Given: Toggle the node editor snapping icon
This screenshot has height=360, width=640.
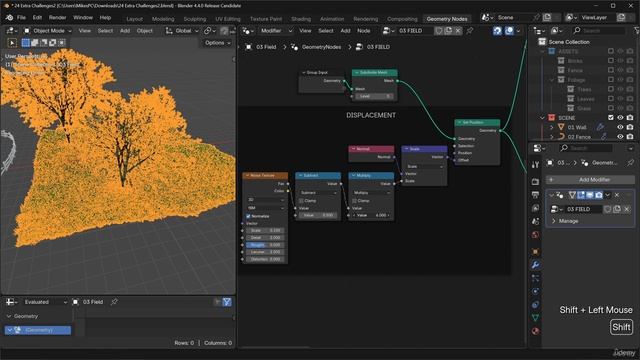Looking at the screenshot, I should pos(497,31).
